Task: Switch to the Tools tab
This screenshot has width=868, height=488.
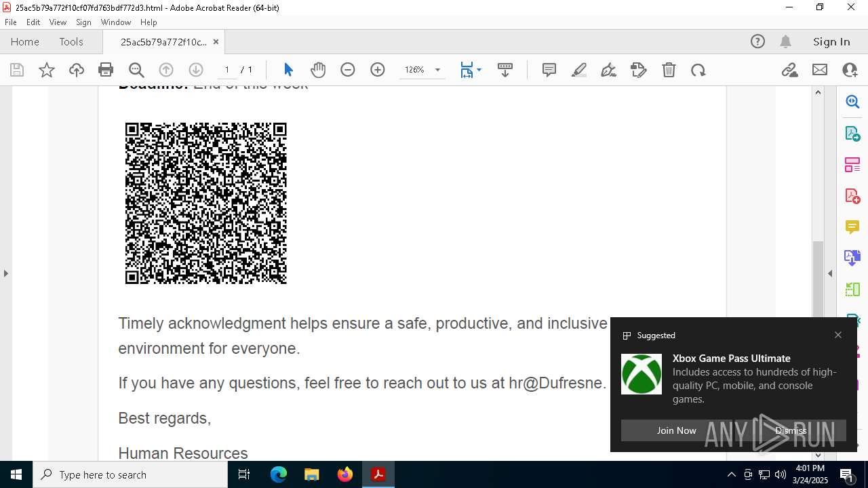Action: coord(71,41)
